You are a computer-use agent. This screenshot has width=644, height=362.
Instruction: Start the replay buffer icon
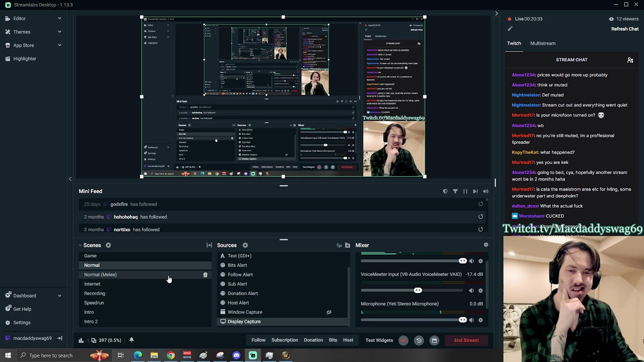click(419, 340)
